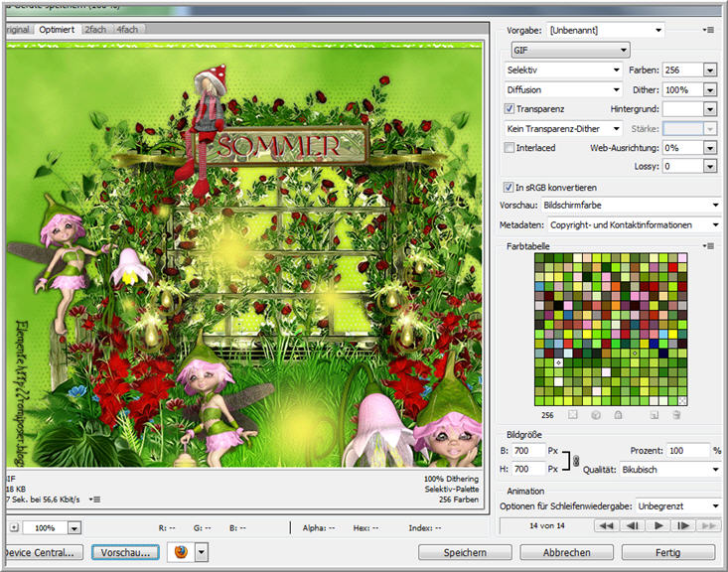Click the height H 700 field

click(x=528, y=469)
